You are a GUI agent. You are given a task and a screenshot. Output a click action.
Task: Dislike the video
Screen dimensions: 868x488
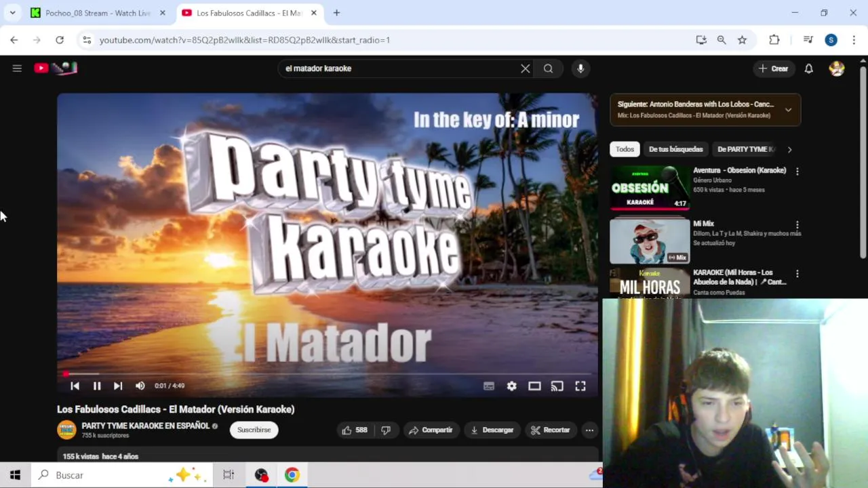(386, 430)
